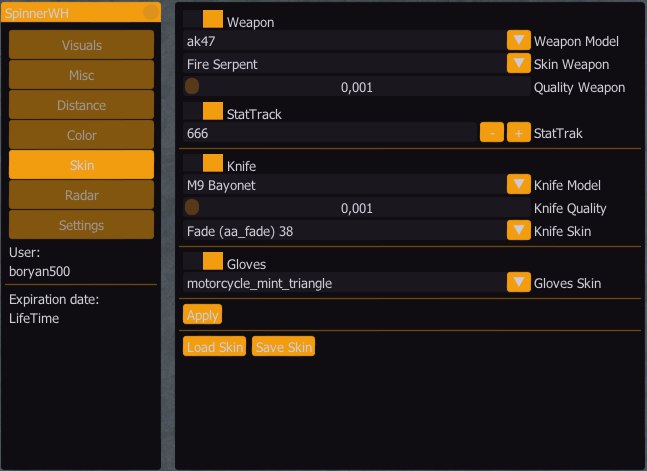Click the Load Skin button
This screenshot has height=471, width=647.
(x=215, y=346)
